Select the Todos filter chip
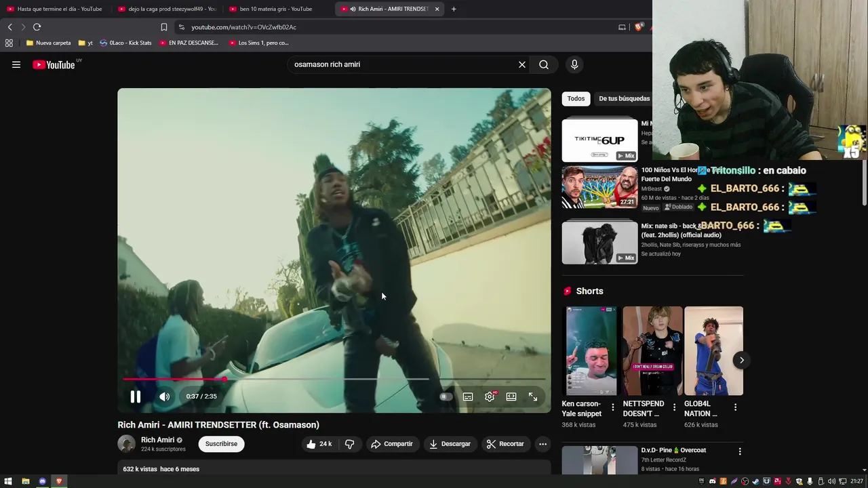868x488 pixels. pyautogui.click(x=576, y=98)
